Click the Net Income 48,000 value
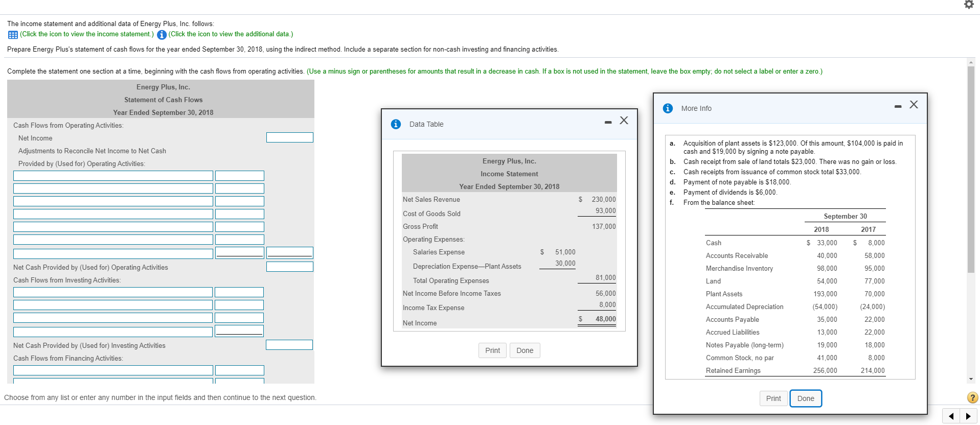980x425 pixels. (x=606, y=319)
